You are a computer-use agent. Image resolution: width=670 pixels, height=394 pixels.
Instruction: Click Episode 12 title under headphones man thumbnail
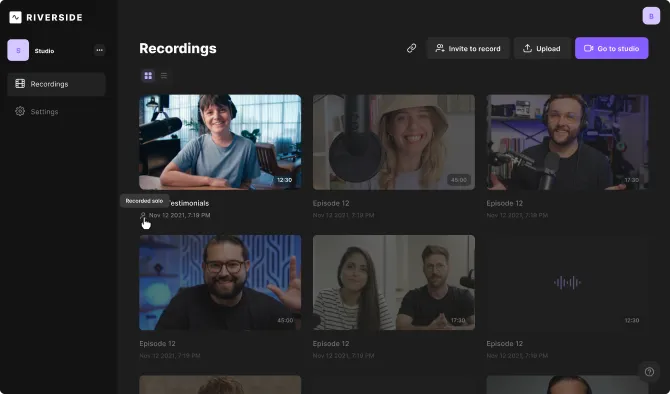coord(504,203)
